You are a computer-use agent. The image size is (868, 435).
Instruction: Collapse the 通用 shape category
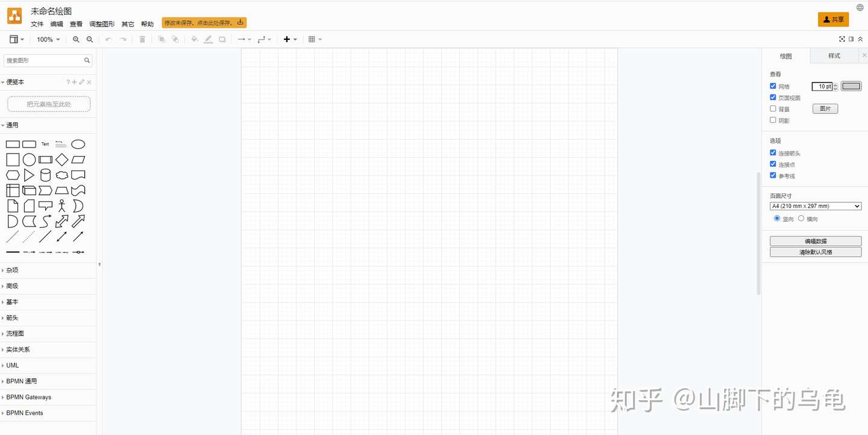[x=48, y=125]
